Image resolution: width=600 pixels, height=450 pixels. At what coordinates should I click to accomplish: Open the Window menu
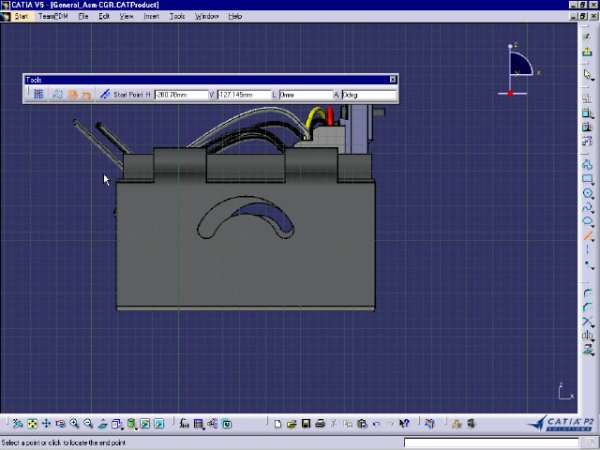207,16
